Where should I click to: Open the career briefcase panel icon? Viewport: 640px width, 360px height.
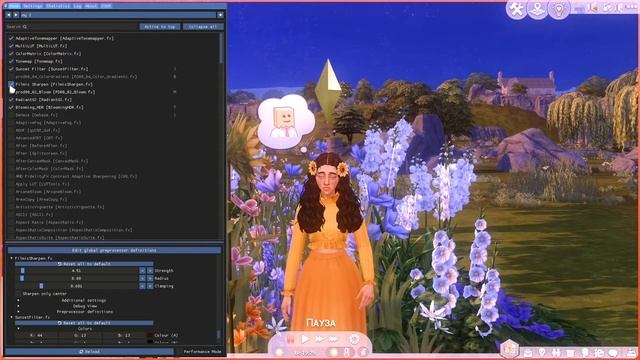tap(528, 353)
